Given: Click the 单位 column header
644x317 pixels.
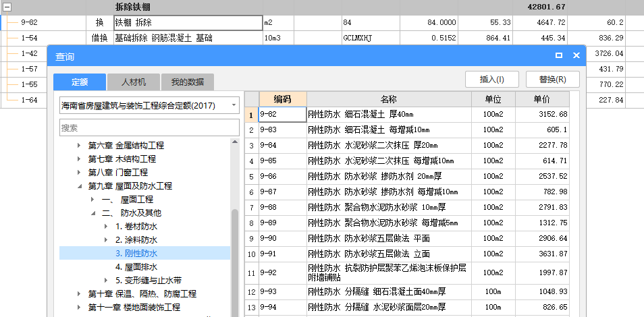Looking at the screenshot, I should click(x=493, y=99).
